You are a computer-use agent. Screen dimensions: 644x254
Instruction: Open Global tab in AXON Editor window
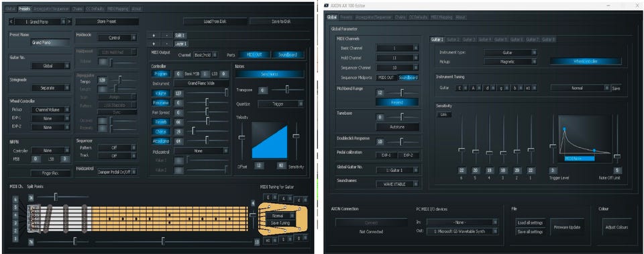332,17
